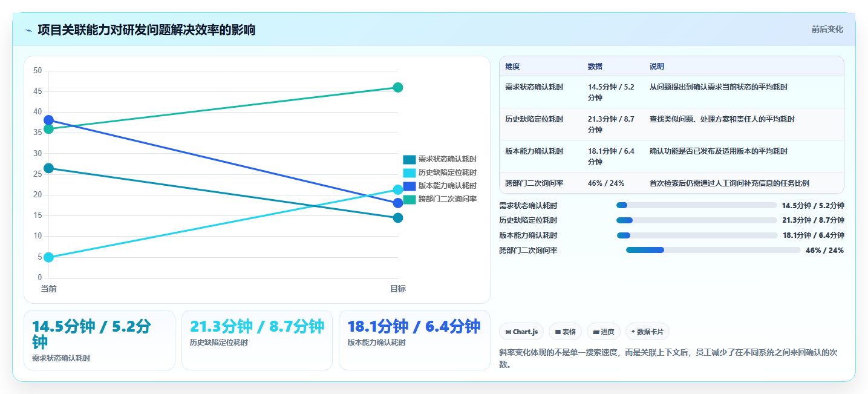
Task: Open the 需求状态确认耗时 data card
Action: pos(99,340)
